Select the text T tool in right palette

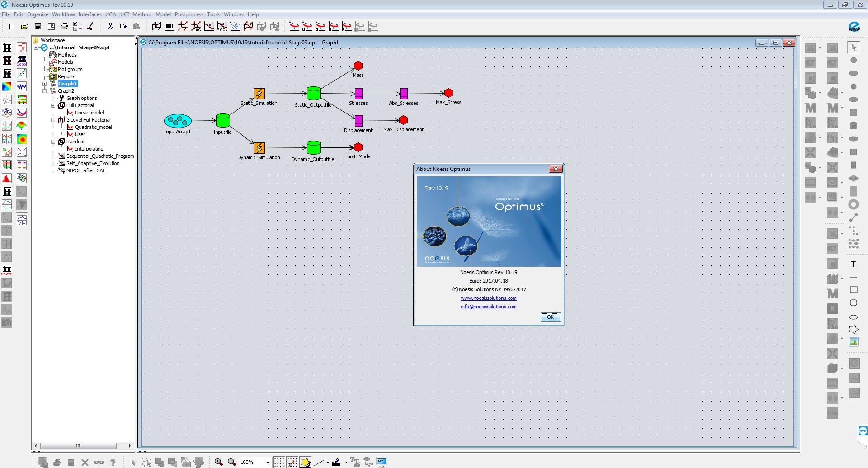854,264
